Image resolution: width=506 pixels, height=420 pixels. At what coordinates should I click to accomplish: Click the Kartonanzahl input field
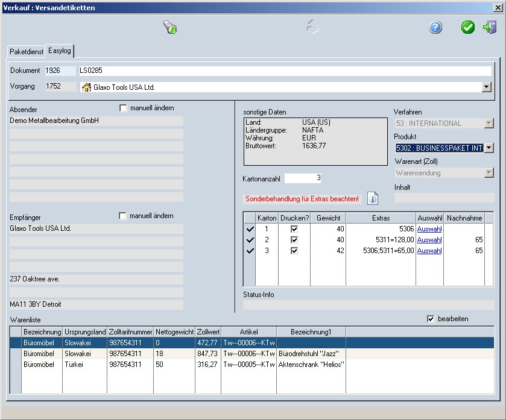(x=303, y=178)
